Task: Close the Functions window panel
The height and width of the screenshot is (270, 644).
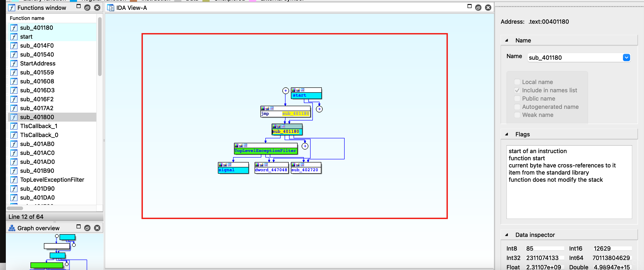Action: tap(97, 8)
